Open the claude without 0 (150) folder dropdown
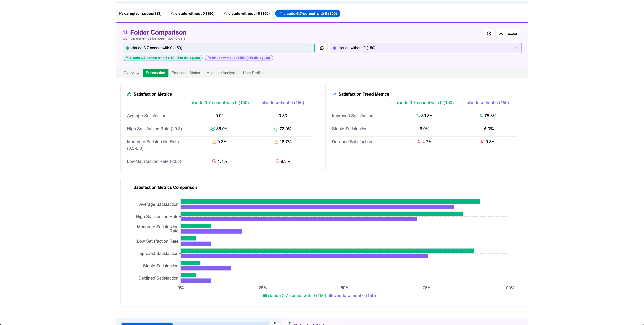This screenshot has height=325, width=644. 426,48
